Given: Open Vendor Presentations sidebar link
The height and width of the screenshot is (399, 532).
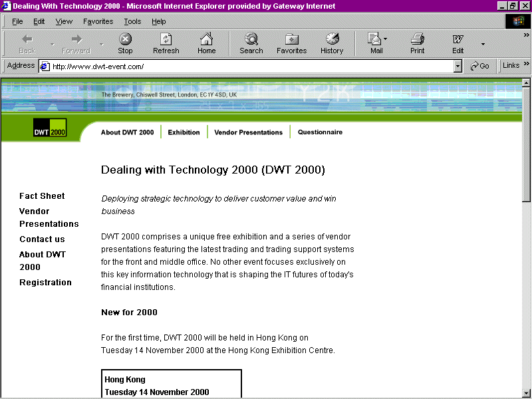Looking at the screenshot, I should tap(49, 217).
